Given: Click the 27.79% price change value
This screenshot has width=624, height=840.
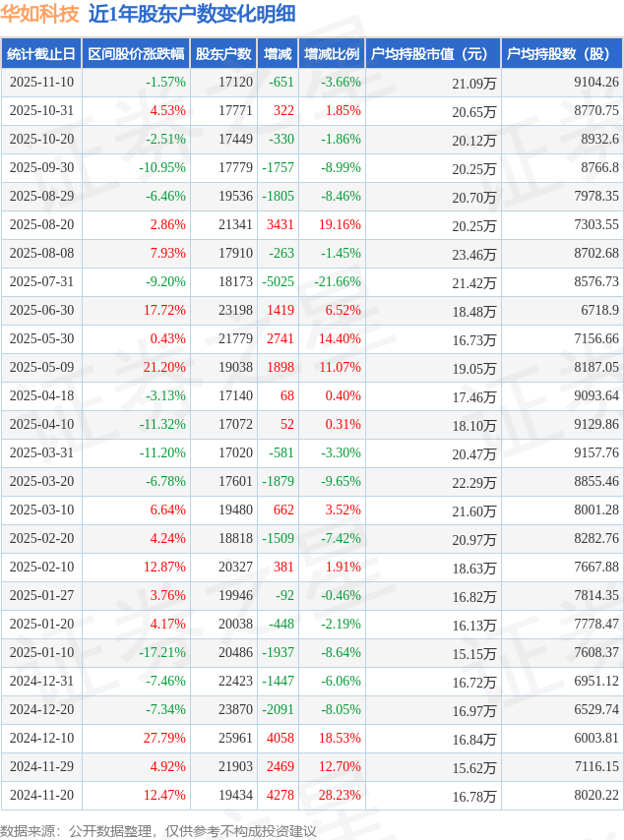Looking at the screenshot, I should (164, 739).
